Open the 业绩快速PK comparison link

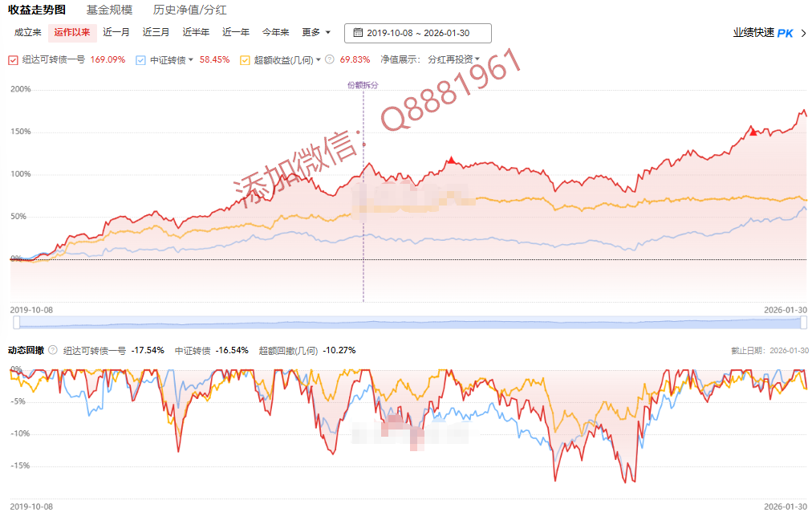click(x=762, y=33)
